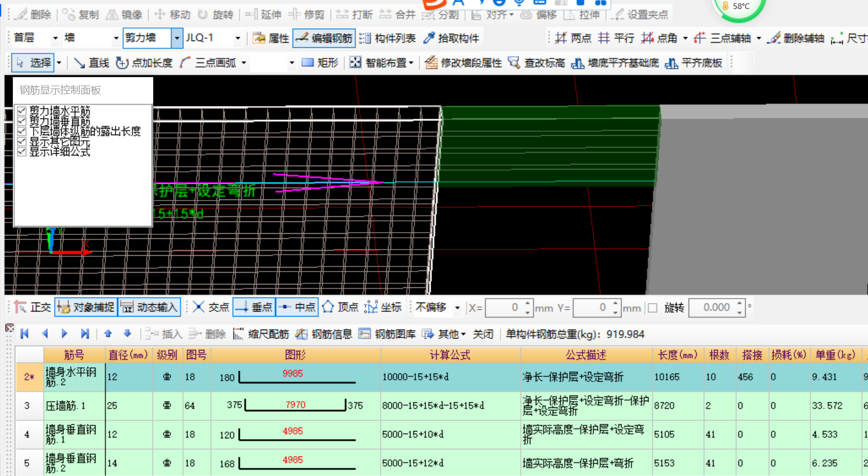This screenshot has width=868, height=476.
Task: Click the X= coordinate input field
Action: click(x=509, y=308)
